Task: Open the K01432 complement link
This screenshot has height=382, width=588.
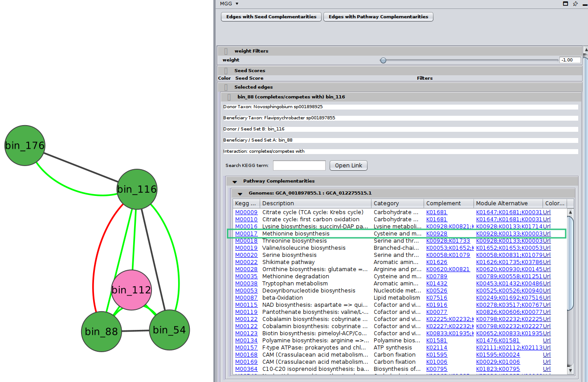Action: 437,284
